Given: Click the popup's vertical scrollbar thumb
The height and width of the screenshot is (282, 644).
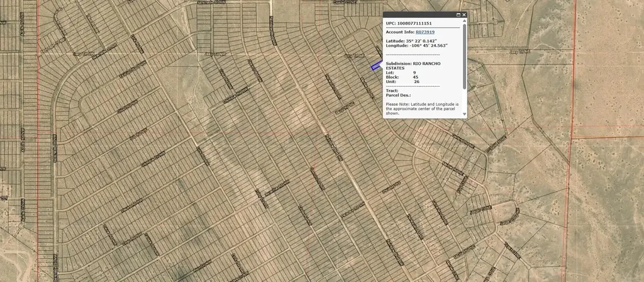Looking at the screenshot, I should 465,56.
